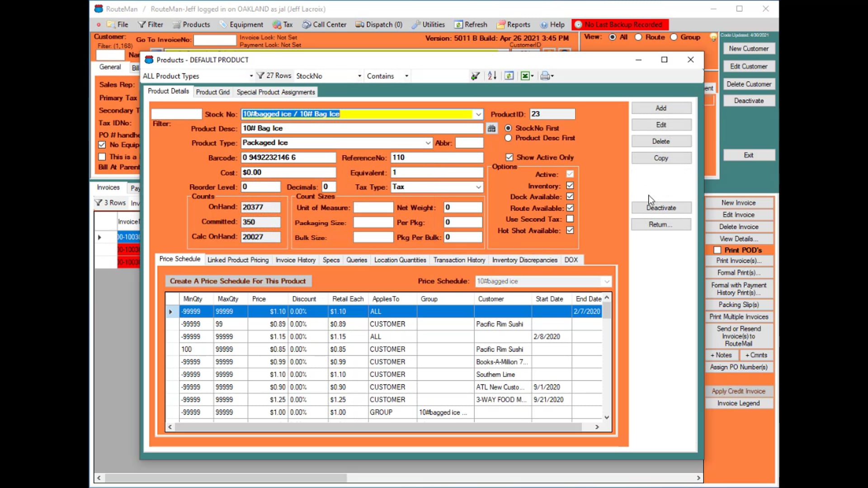Click the Help question mark icon

pos(544,24)
